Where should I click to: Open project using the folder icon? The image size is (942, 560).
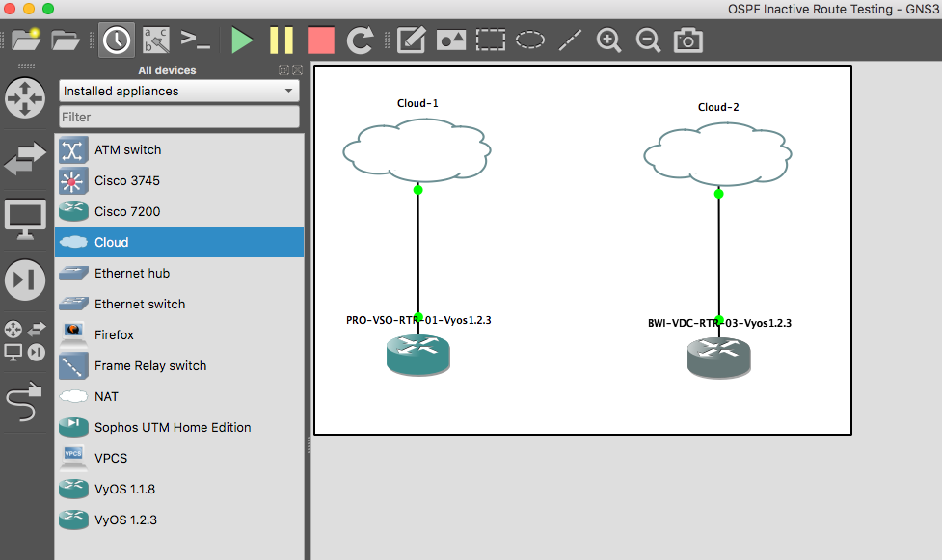[x=66, y=40]
